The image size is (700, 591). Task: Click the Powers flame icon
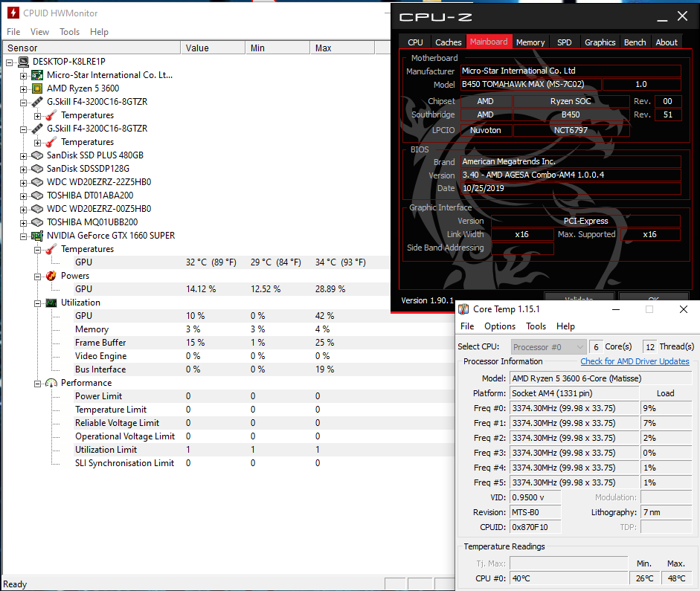coord(51,276)
